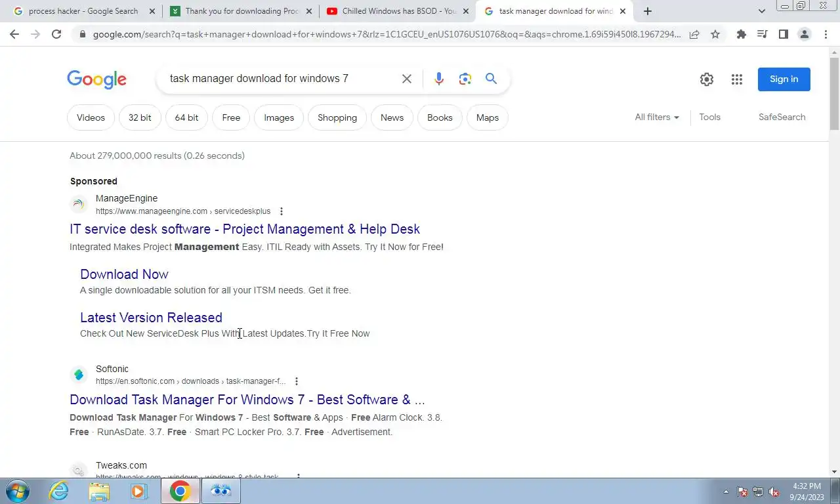The width and height of the screenshot is (840, 504).
Task: Clear the search box with the X
Action: [407, 79]
